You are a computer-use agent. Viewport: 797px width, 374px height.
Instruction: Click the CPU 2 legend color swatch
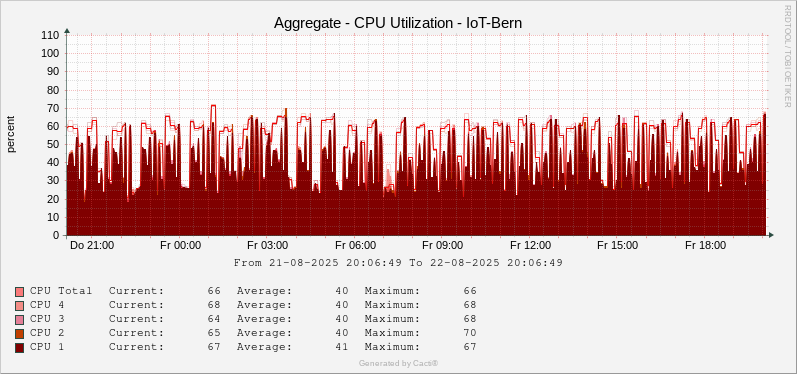coord(20,334)
